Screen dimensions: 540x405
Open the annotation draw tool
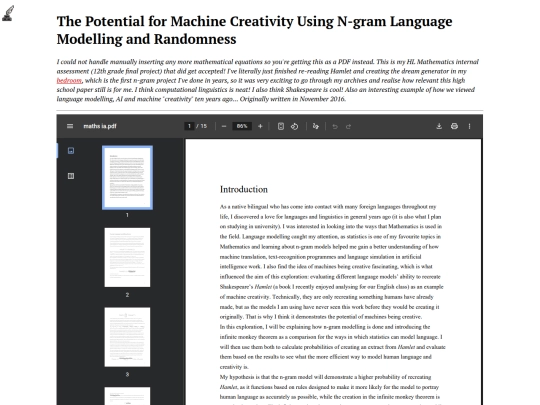315,126
